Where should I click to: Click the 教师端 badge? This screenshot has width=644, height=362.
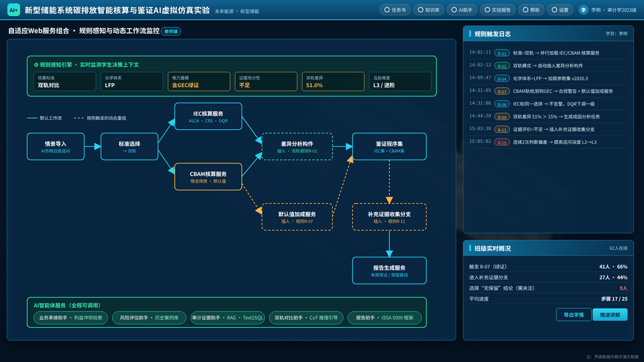(171, 32)
